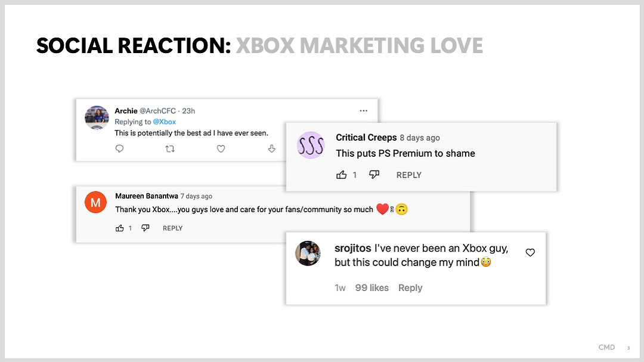The image size is (644, 362).
Task: Open Maureen Banantwa's username link
Action: coord(147,196)
